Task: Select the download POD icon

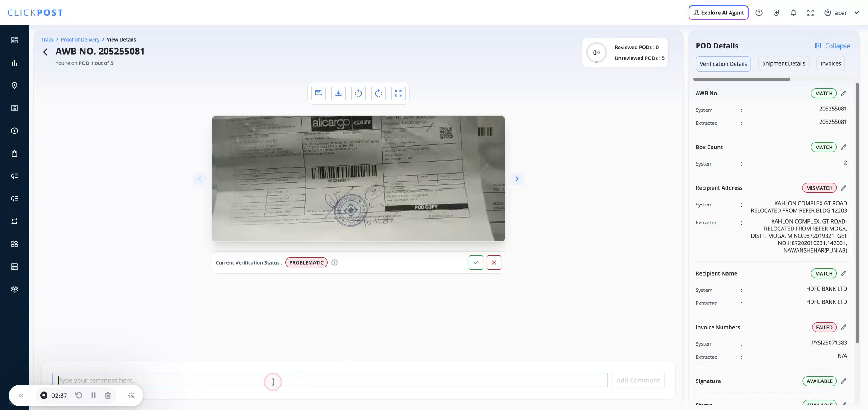Action: [x=338, y=93]
